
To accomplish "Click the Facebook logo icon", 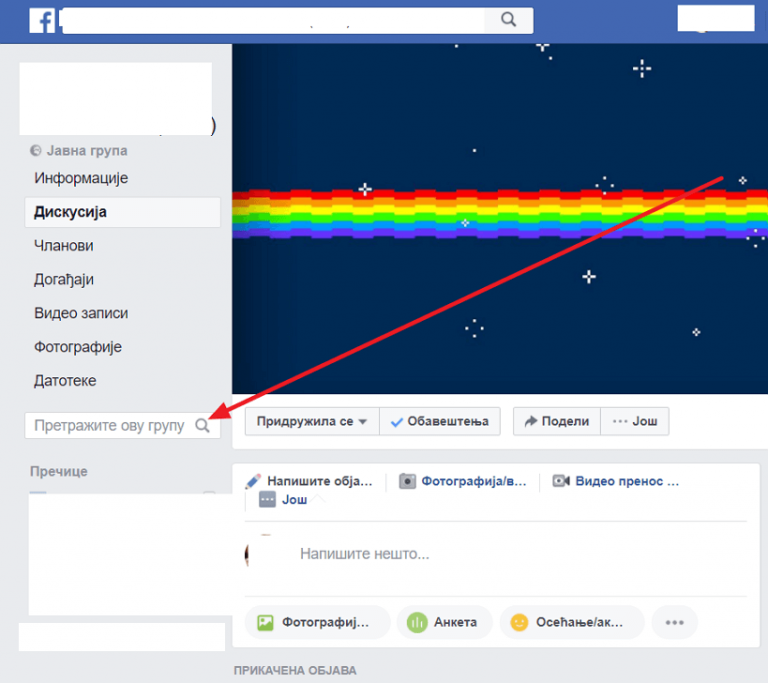I will coord(42,21).
